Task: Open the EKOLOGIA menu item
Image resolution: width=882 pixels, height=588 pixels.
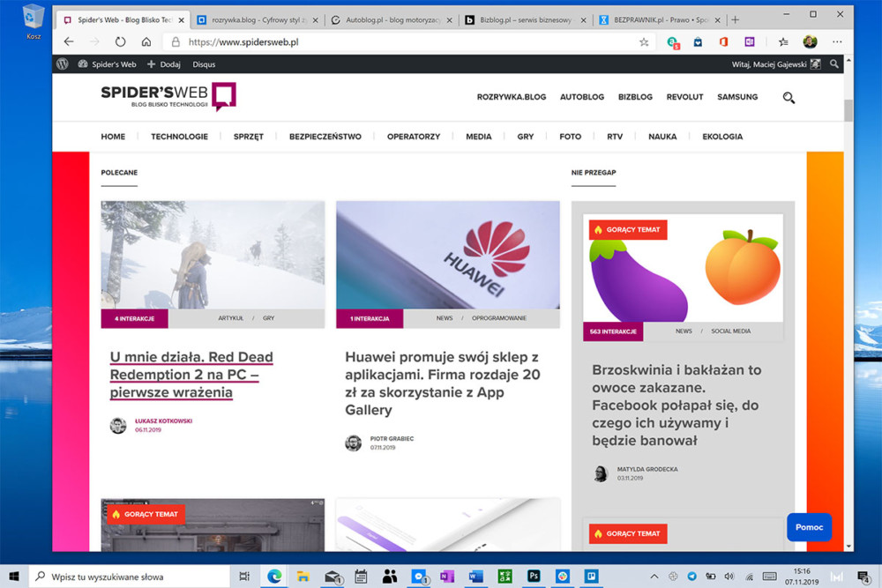Action: (722, 137)
